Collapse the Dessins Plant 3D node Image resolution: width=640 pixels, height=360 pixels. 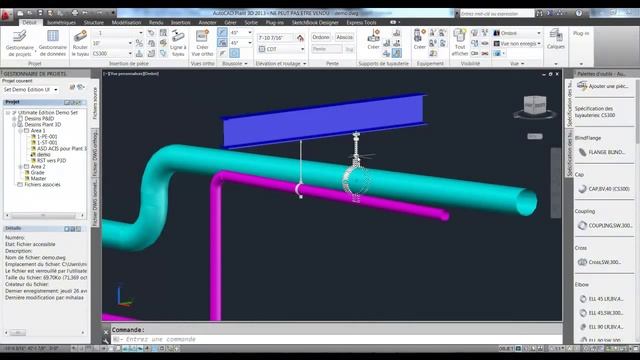14,124
